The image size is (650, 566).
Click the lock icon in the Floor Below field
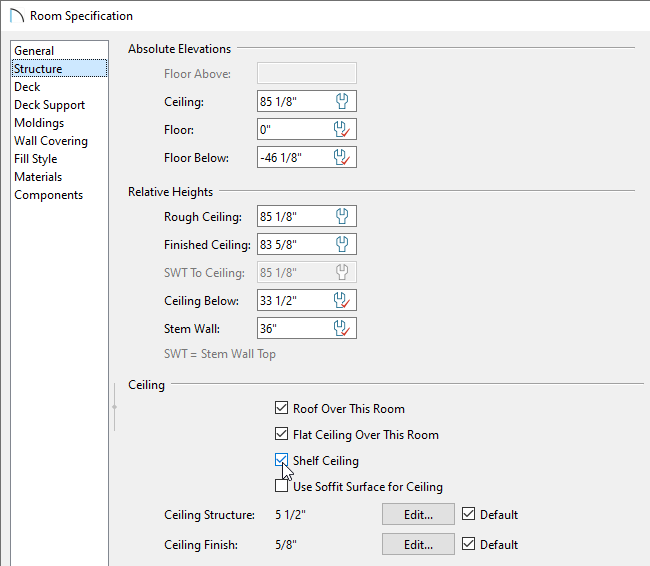click(x=342, y=157)
